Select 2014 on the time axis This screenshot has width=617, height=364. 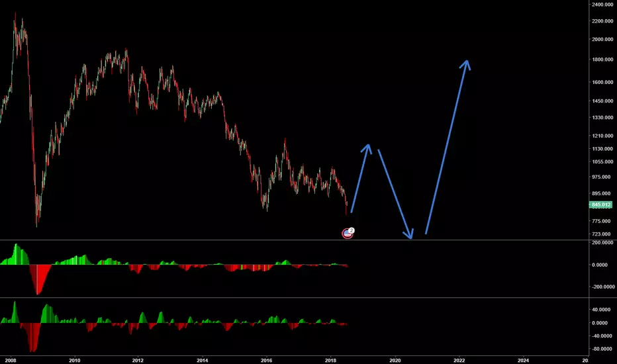pos(203,361)
